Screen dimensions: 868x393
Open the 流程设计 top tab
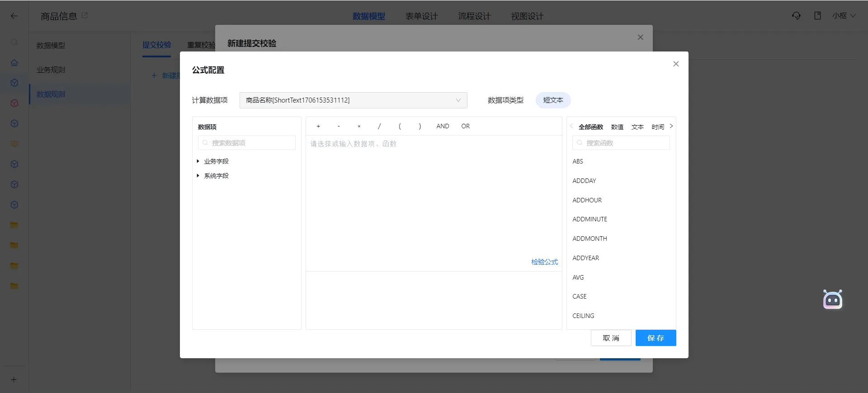point(474,16)
